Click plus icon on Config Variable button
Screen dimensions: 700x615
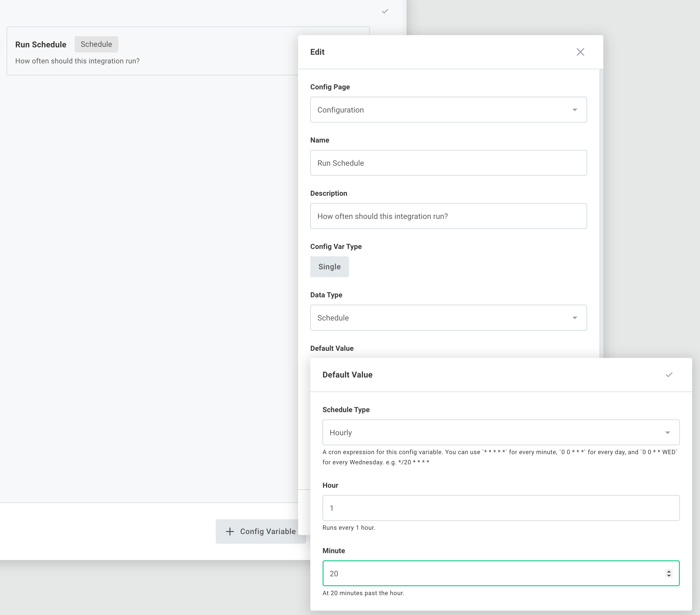click(230, 531)
